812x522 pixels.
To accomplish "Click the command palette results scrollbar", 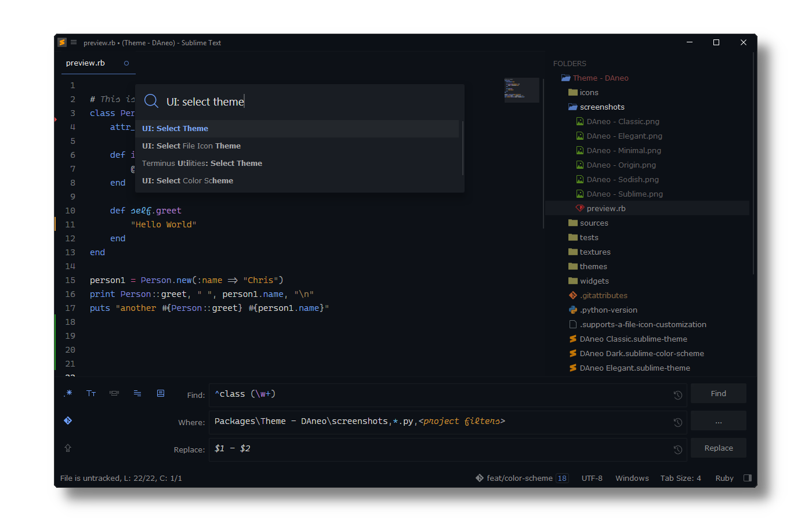I will coord(463,147).
